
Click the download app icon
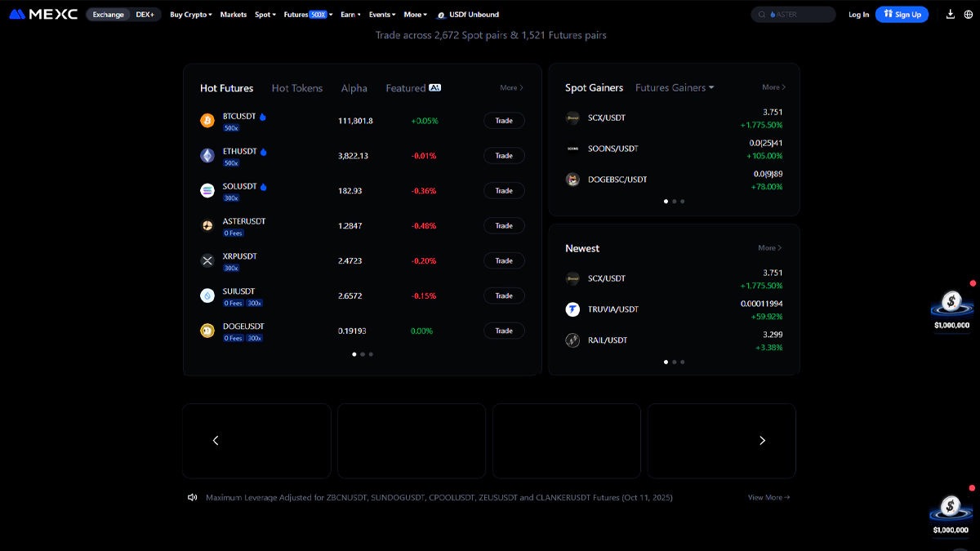(950, 14)
